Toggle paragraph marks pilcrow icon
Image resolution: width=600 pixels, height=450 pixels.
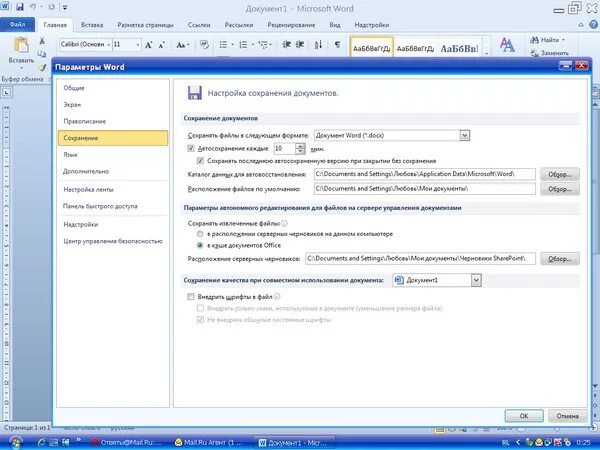[337, 45]
